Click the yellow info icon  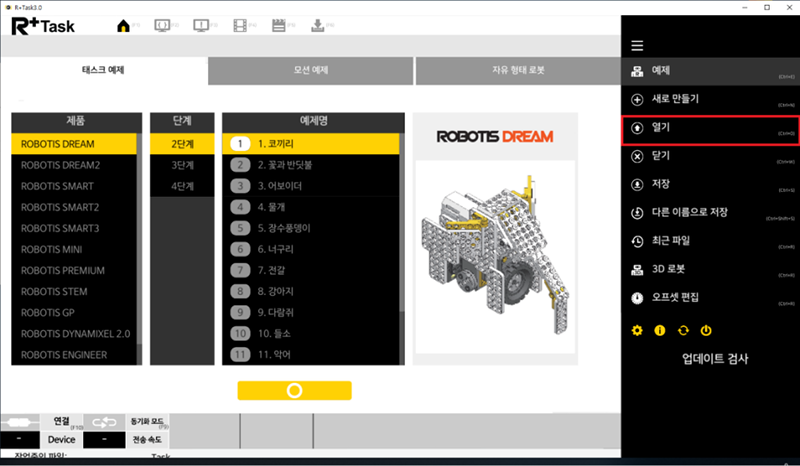[660, 330]
